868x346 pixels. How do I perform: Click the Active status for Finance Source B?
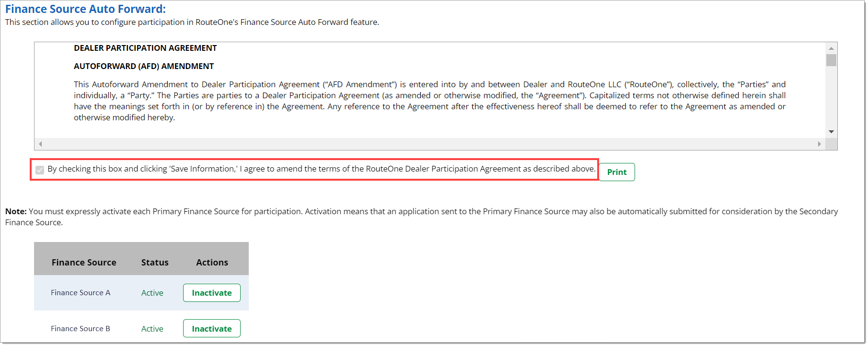[152, 329]
